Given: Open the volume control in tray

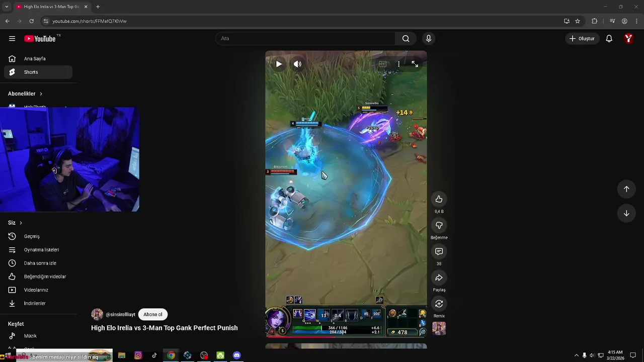Looking at the screenshot, I should 592,355.
